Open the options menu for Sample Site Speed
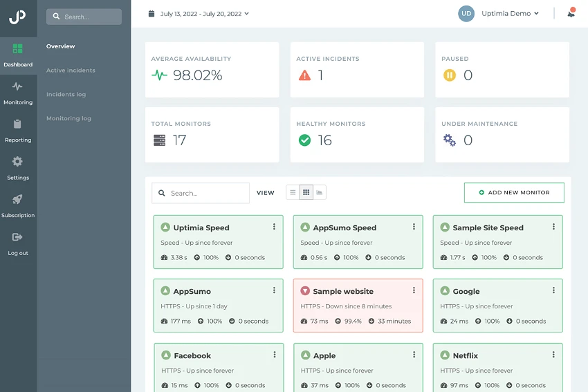This screenshot has height=392, width=588. (x=553, y=226)
